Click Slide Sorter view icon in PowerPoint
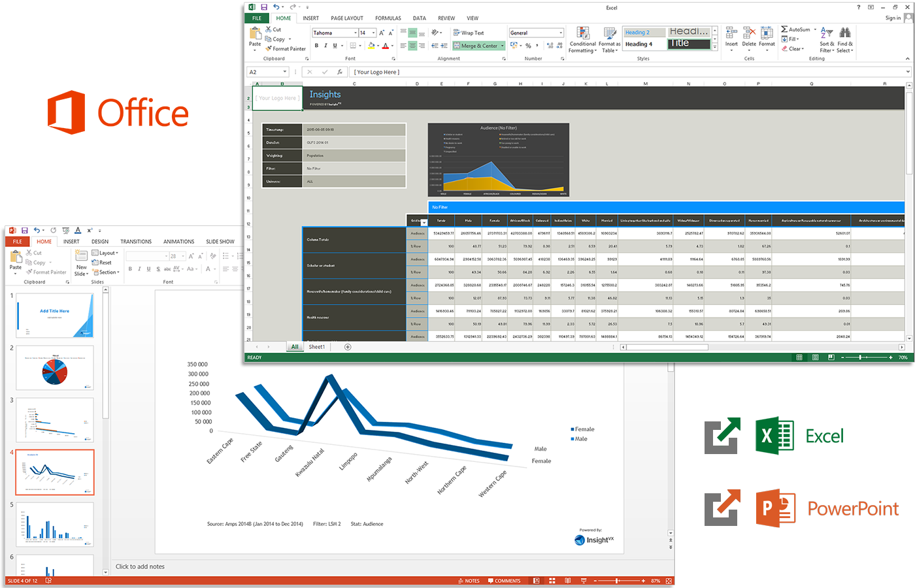This screenshot has width=915, height=588. pyautogui.click(x=552, y=581)
